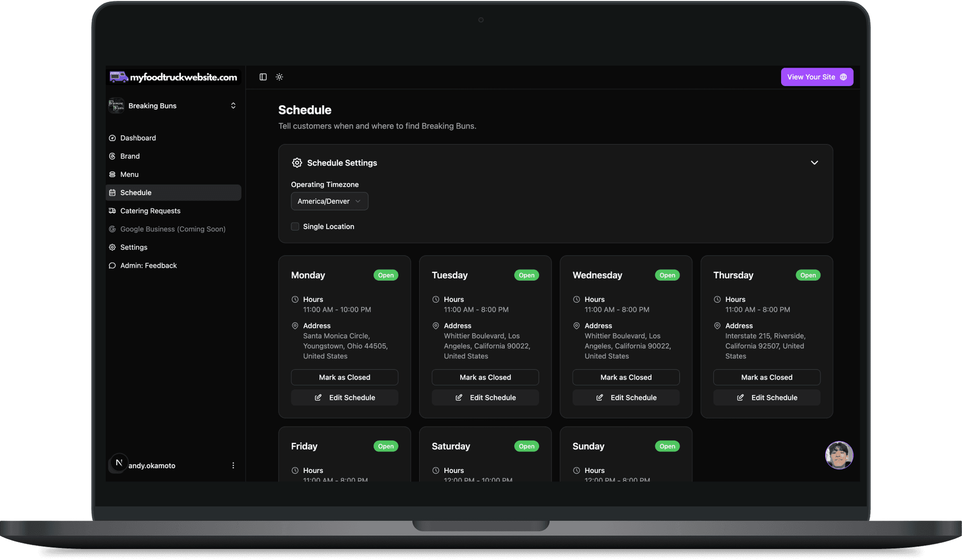Screen dimensions: 962x560
Task: Click the View Your Site button
Action: 817,77
